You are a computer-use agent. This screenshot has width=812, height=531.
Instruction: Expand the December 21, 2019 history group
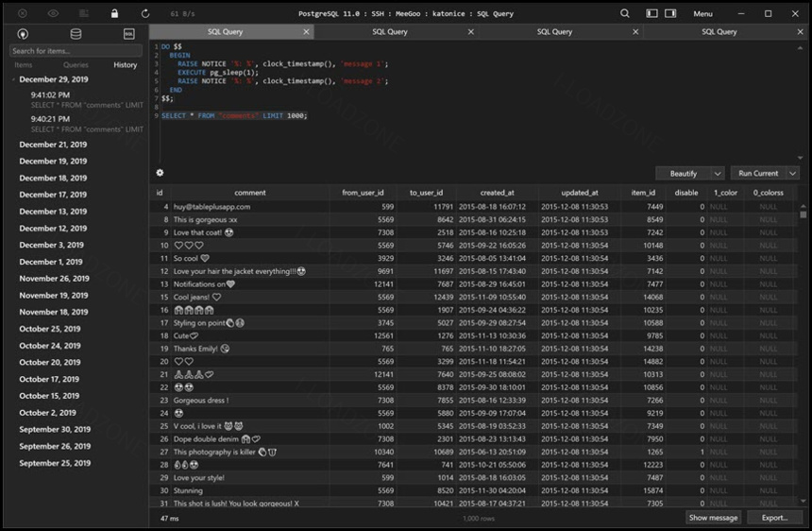click(x=53, y=145)
